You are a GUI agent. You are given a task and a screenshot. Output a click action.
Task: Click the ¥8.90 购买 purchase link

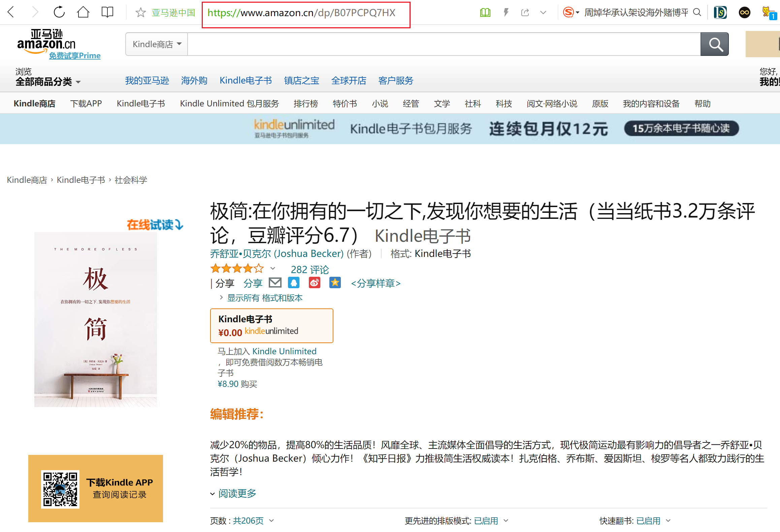click(x=237, y=384)
